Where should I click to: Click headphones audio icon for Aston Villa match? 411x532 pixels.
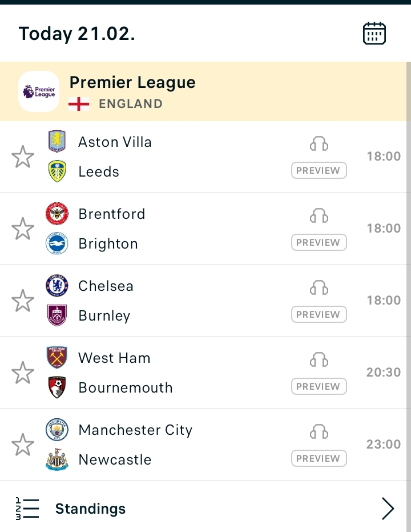pos(319,143)
